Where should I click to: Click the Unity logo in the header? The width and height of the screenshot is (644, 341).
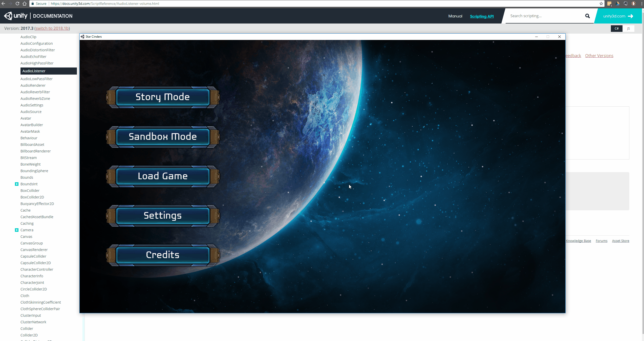tap(16, 16)
